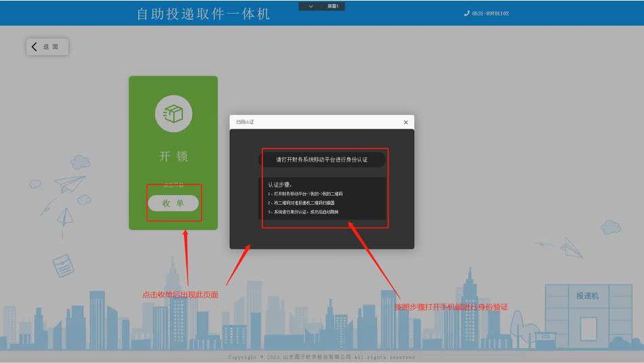Click the 返回 button label
The image size is (644, 363).
(52, 47)
